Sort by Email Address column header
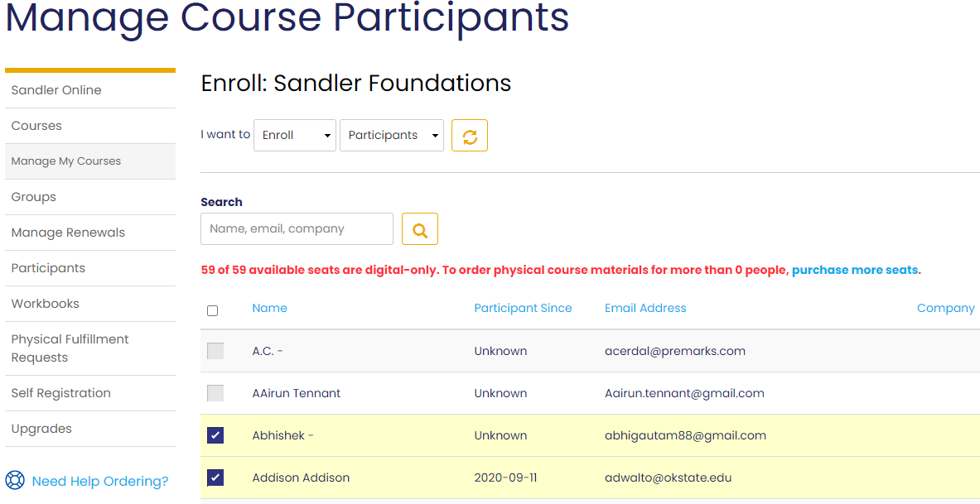This screenshot has height=504, width=980. click(x=645, y=308)
